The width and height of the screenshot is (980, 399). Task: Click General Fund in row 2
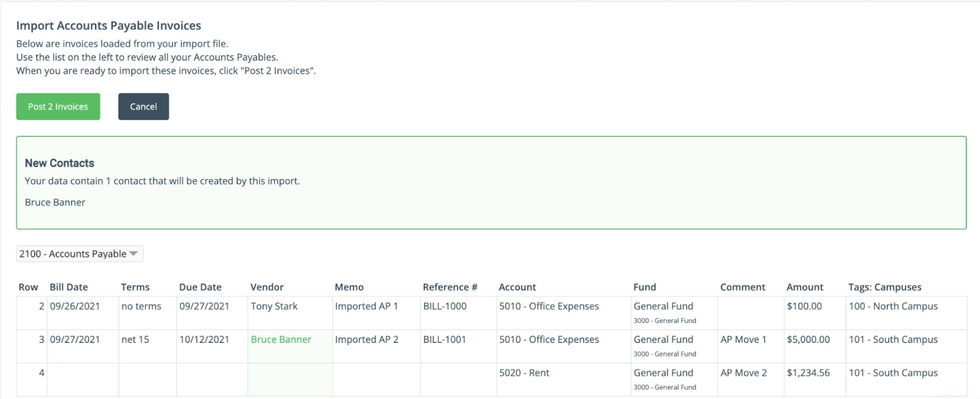click(x=663, y=306)
